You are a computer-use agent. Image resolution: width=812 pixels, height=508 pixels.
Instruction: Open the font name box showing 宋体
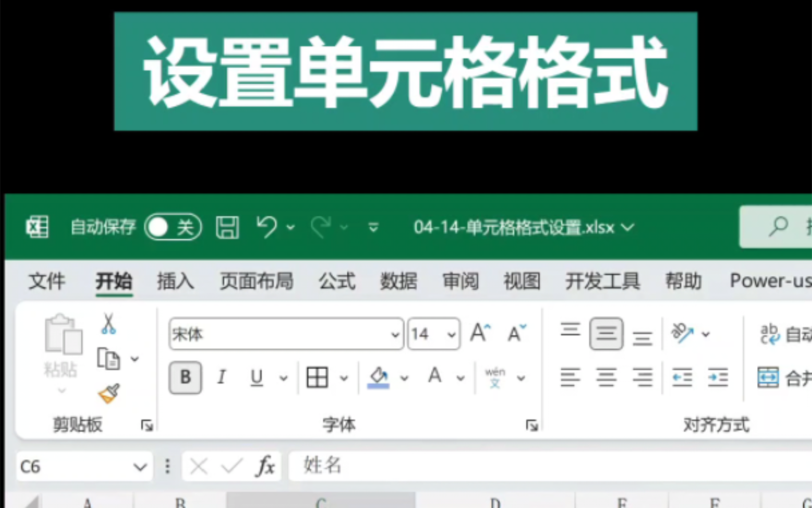286,334
